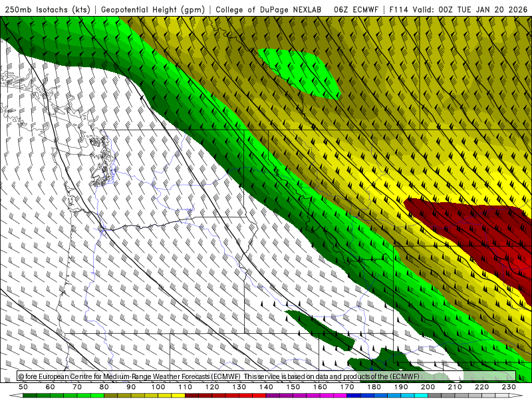Click the '180' value on the color scale
The height and width of the screenshot is (399, 532).
click(x=374, y=387)
